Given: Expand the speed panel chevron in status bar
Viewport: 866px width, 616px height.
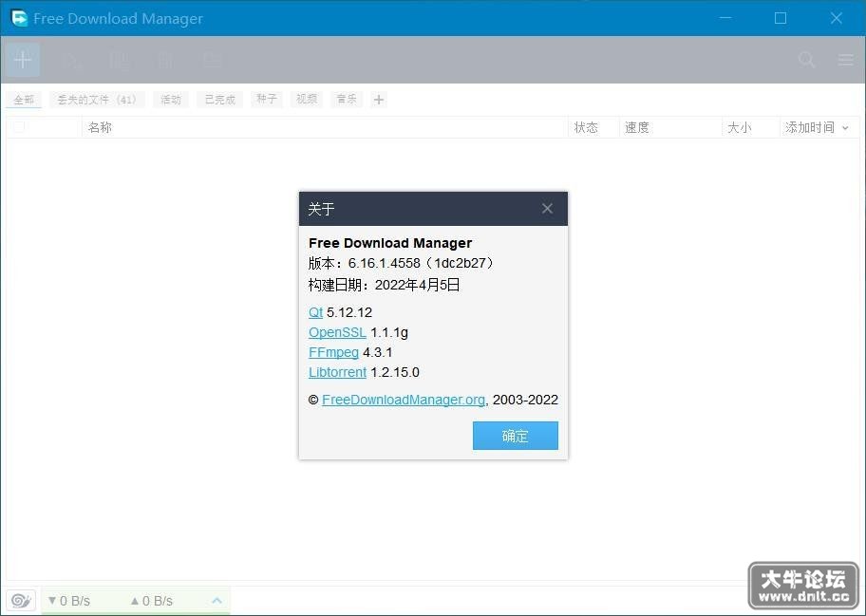Looking at the screenshot, I should pos(217,600).
